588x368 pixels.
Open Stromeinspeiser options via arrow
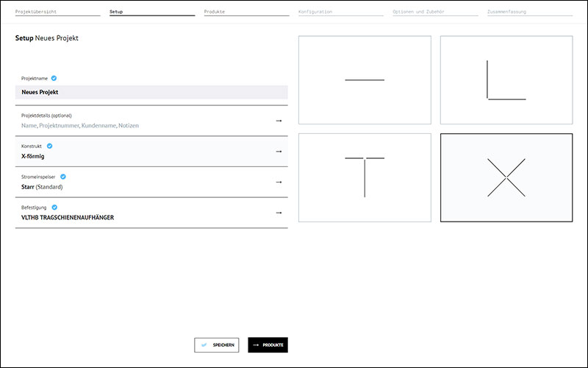[279, 182]
